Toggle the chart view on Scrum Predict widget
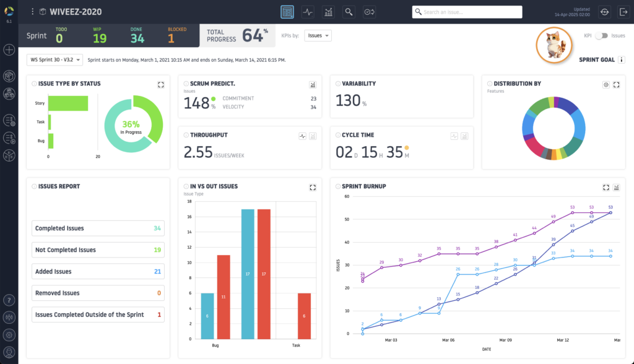 (313, 84)
